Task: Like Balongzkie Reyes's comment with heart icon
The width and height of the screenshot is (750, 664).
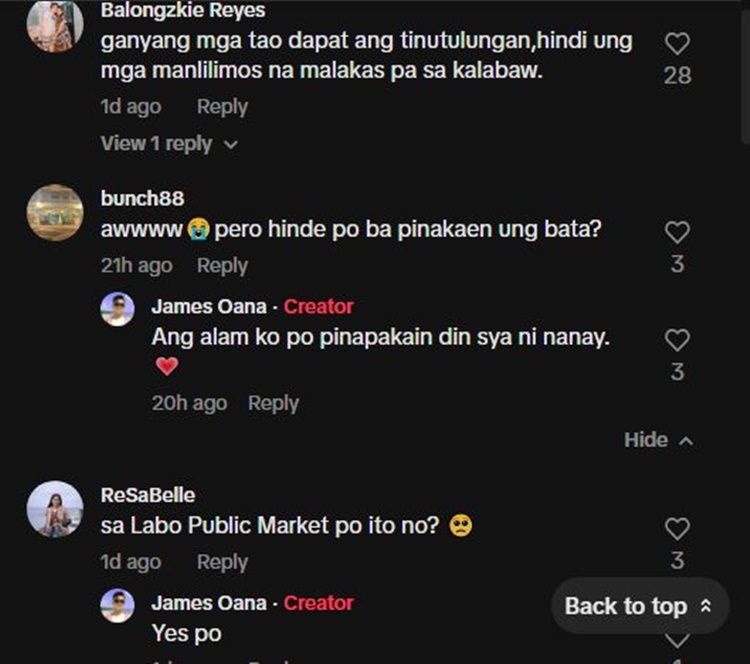Action: coord(677,44)
